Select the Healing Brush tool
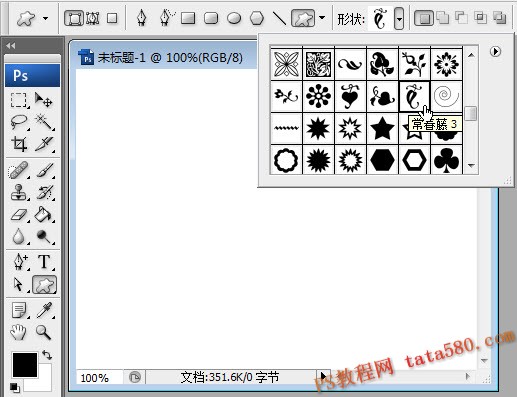 19,170
